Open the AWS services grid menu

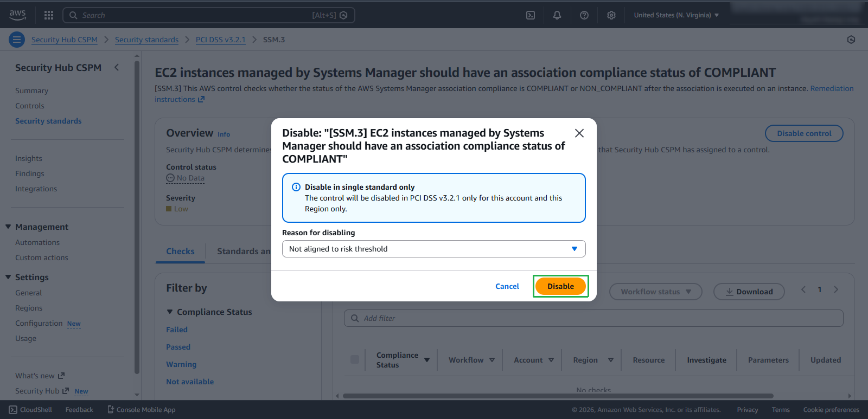(x=49, y=15)
